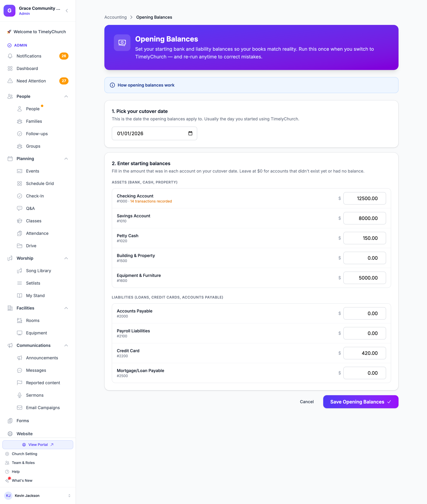Collapse the Facilities section

click(66, 308)
